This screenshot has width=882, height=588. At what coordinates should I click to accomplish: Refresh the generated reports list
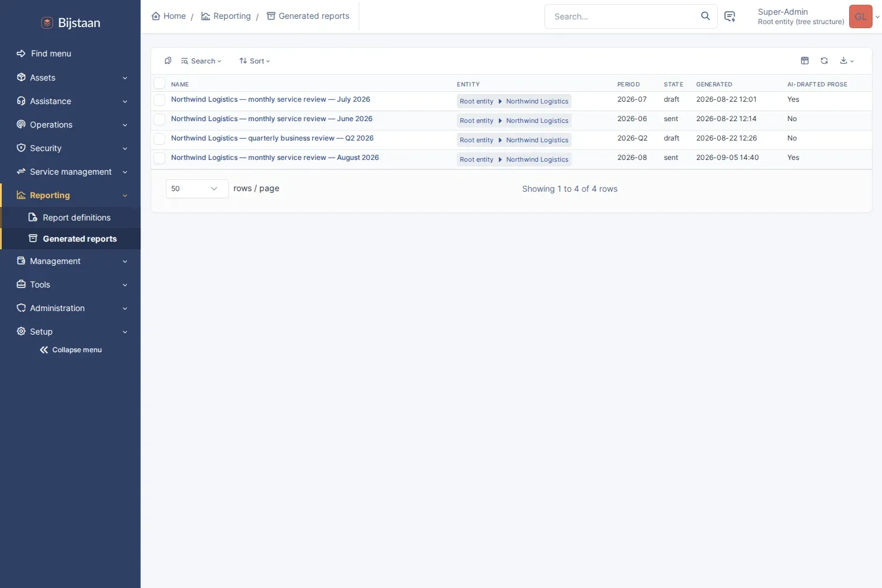pos(824,61)
